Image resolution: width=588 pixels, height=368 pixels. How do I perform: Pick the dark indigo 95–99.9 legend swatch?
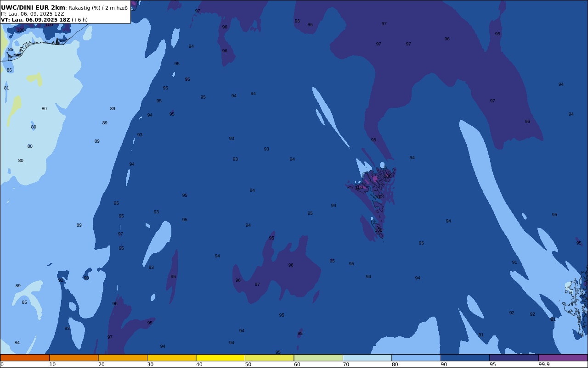point(514,357)
